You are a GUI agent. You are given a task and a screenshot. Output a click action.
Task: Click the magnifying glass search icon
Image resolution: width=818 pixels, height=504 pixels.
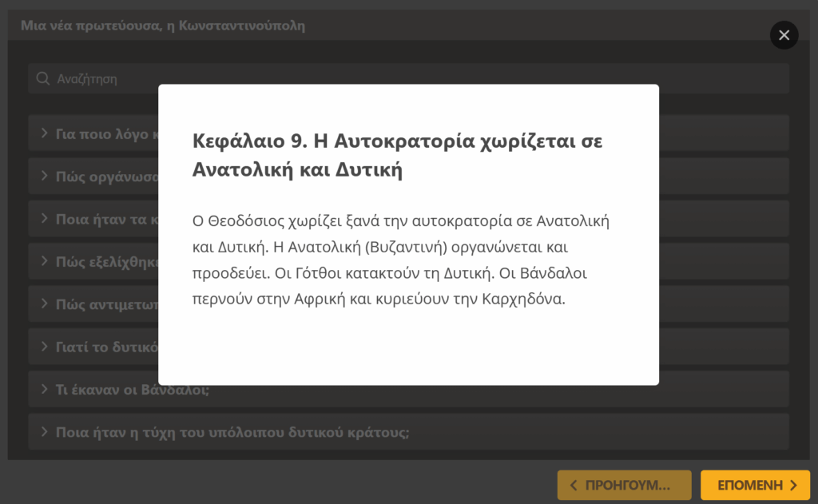42,79
